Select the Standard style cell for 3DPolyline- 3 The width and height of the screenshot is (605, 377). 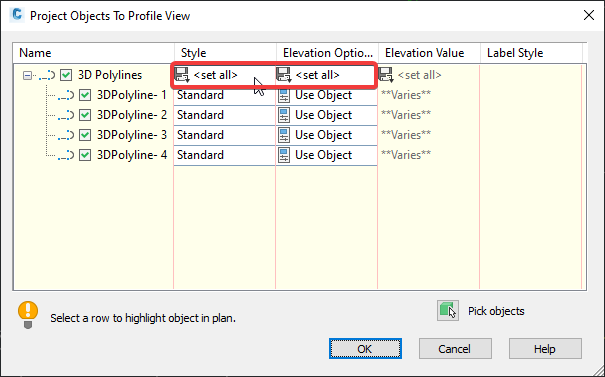coord(224,135)
